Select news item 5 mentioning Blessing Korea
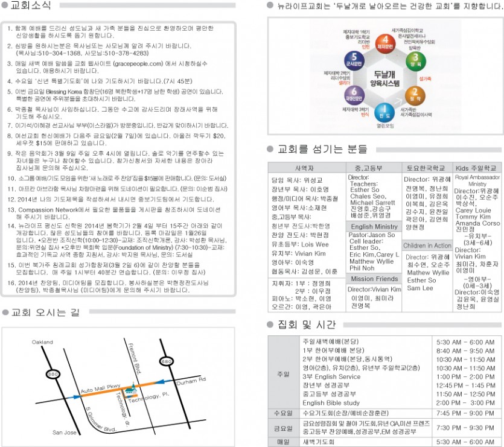Screen dimensions: 504x447 (x=115, y=95)
